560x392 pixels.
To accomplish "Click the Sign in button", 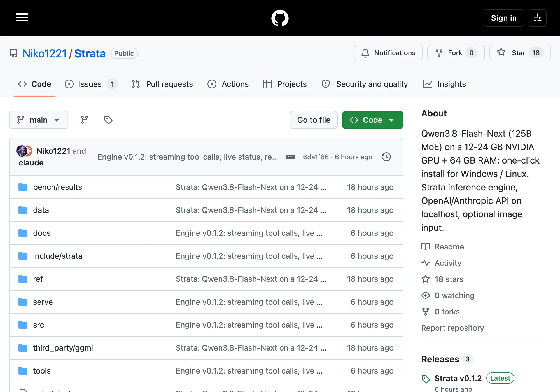I will pyautogui.click(x=504, y=18).
